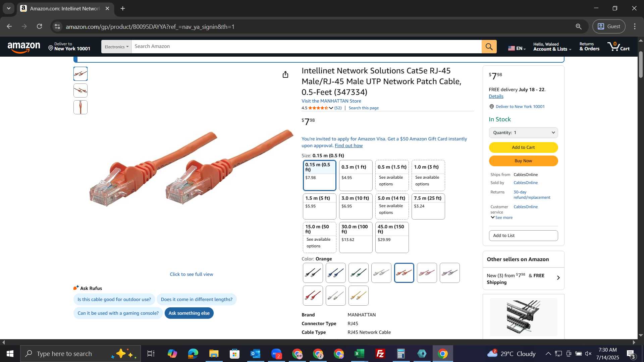Go back to previous page
This screenshot has height=362, width=644.
tap(9, 26)
